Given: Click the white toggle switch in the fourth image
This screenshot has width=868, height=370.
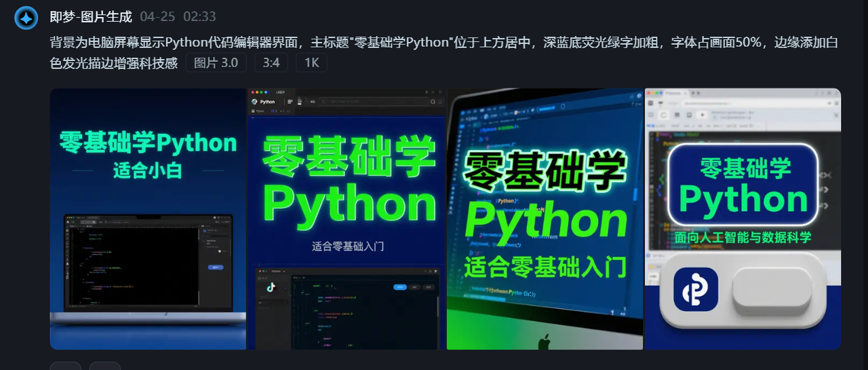Looking at the screenshot, I should (x=772, y=293).
